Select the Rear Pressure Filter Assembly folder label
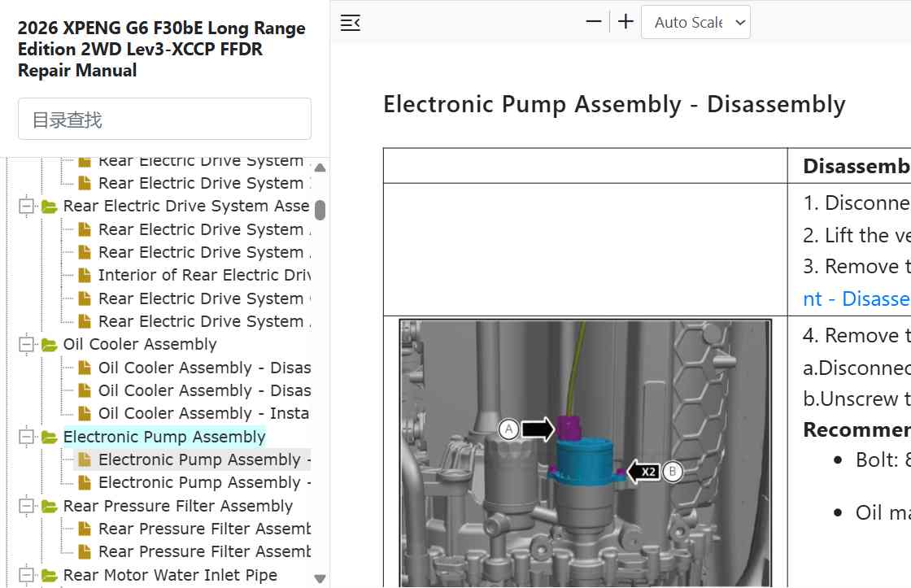Image resolution: width=911 pixels, height=588 pixels. point(178,506)
